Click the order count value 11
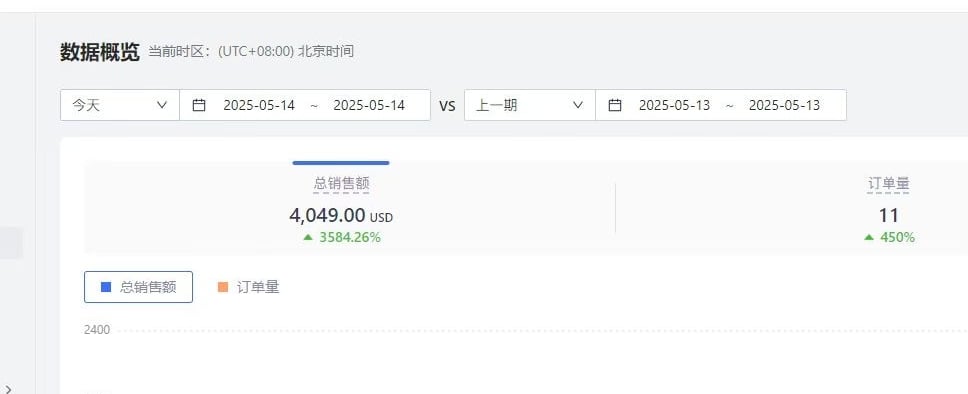Screen dimensions: 968x394 888,216
